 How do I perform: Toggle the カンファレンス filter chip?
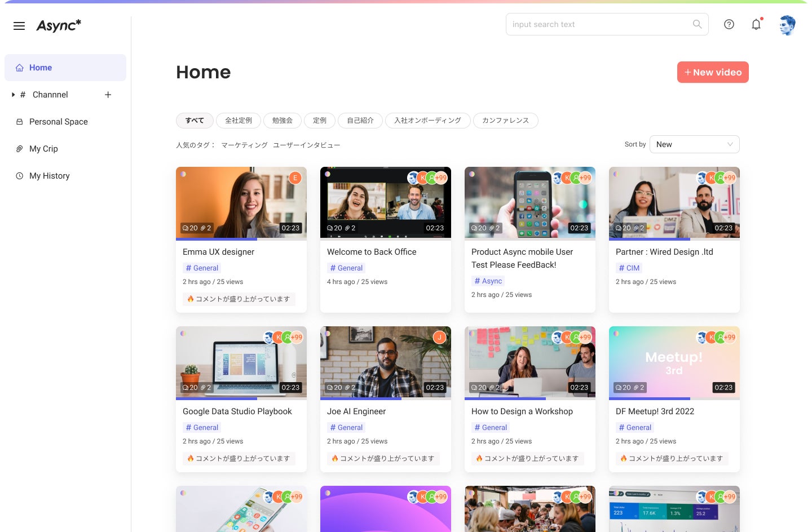pyautogui.click(x=506, y=121)
